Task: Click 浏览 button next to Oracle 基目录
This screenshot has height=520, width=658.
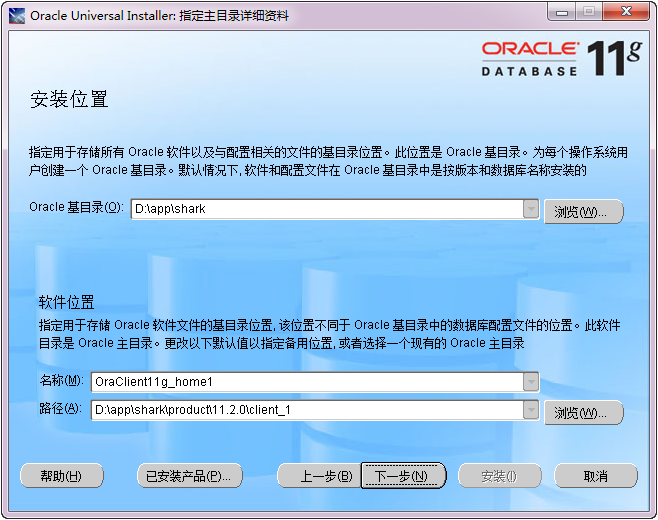Action: pos(584,212)
